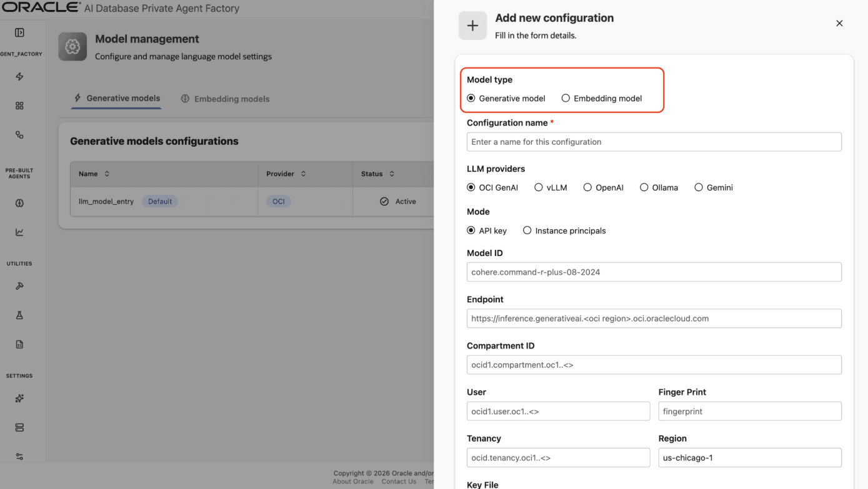This screenshot has height=489, width=868.
Task: Open the stacked server icon under Settings
Action: pos(19,428)
